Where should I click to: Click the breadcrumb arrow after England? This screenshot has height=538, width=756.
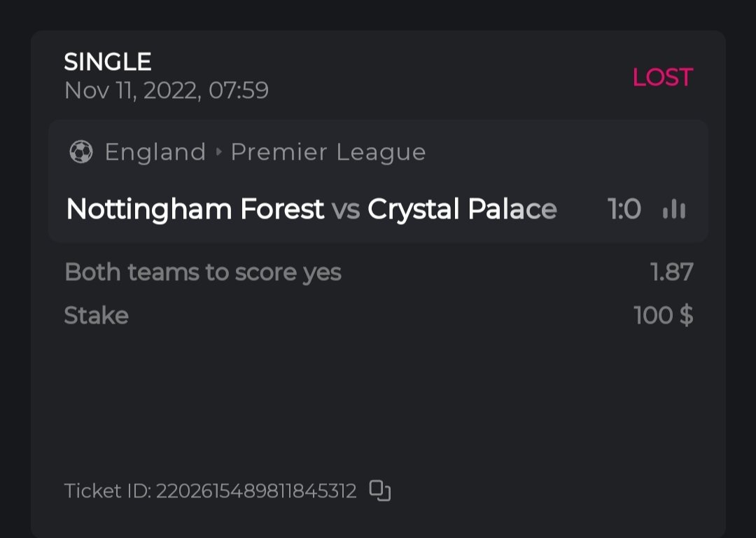(x=218, y=152)
